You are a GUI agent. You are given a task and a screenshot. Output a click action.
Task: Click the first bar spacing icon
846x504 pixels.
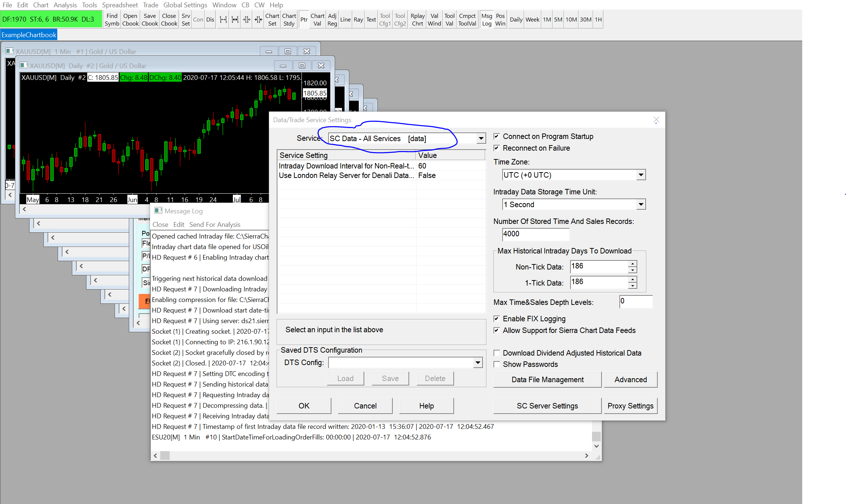(x=223, y=20)
